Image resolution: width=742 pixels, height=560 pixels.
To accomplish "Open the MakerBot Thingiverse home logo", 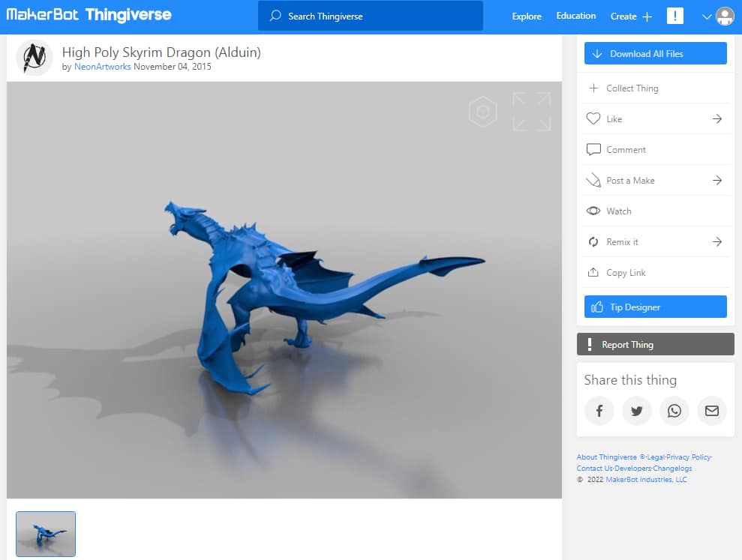I will coord(89,15).
